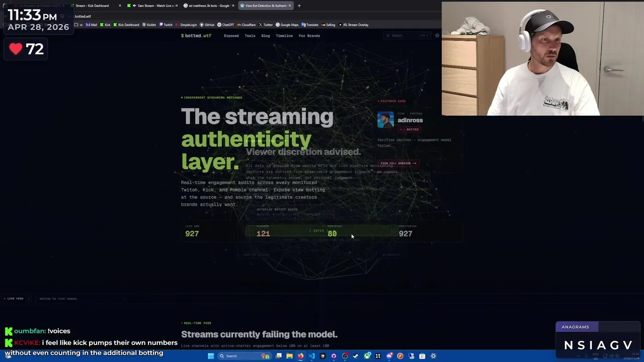Open Discord from the taskbar
644x362 pixels.
pos(389,356)
